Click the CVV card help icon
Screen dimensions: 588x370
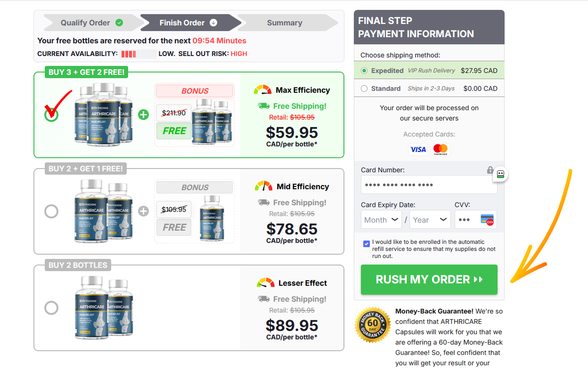pyautogui.click(x=487, y=219)
